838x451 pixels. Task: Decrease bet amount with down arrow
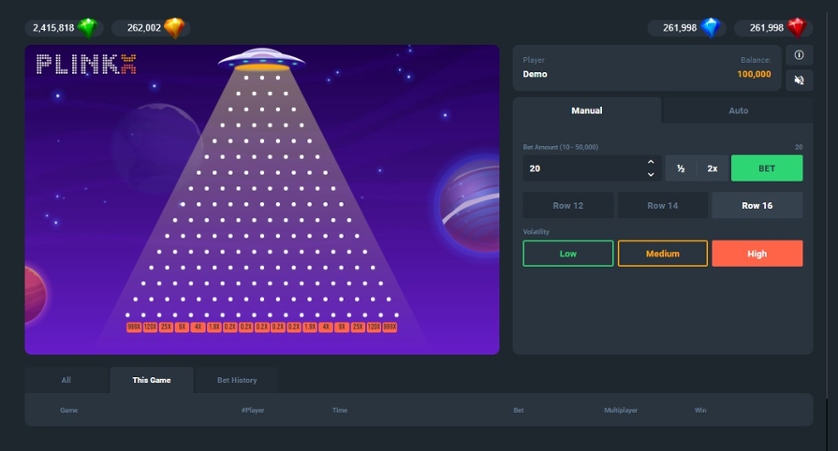651,175
